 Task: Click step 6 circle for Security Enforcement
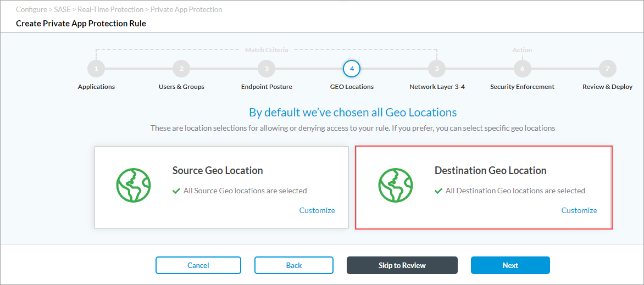(x=523, y=69)
